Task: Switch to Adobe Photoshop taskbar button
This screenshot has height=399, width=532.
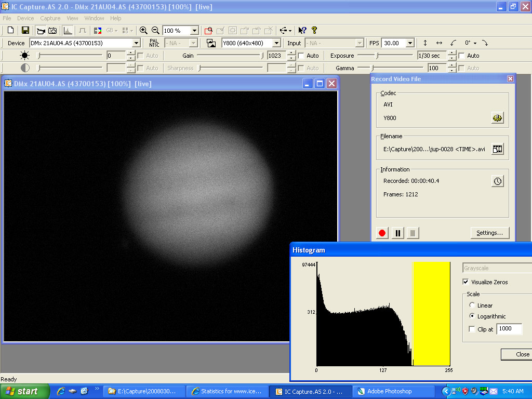Action: click(x=393, y=391)
